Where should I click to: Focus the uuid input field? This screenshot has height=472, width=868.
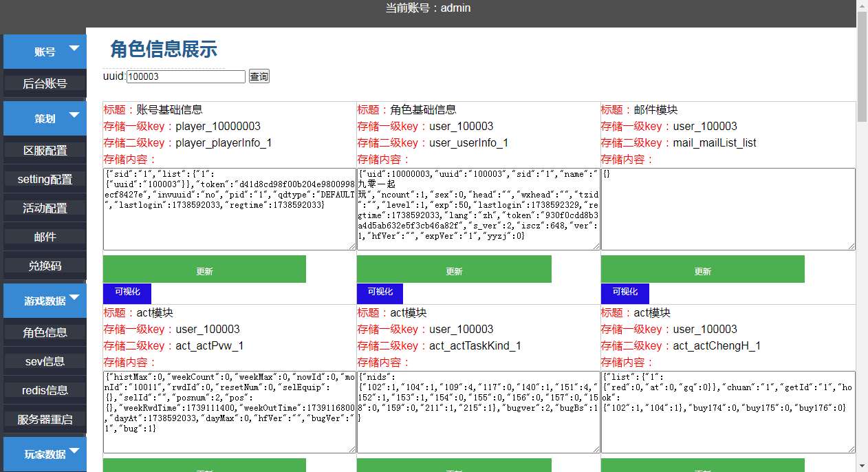186,76
